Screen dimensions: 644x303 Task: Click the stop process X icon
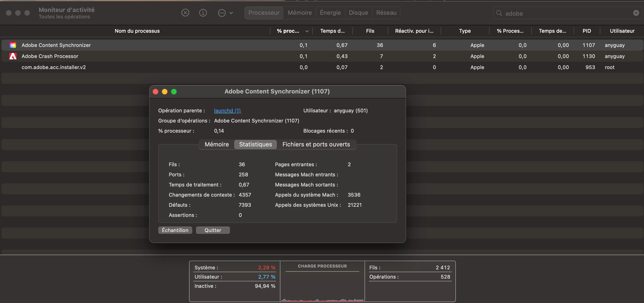coord(185,13)
